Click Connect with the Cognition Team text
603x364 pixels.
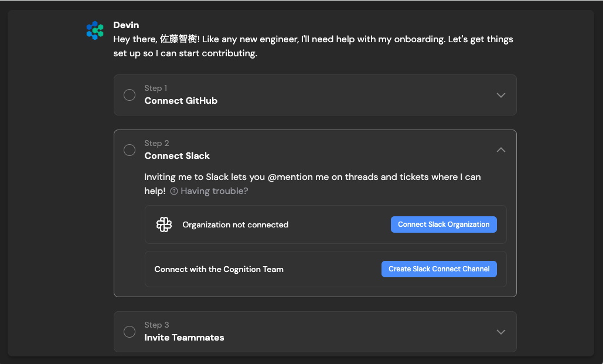coord(219,270)
